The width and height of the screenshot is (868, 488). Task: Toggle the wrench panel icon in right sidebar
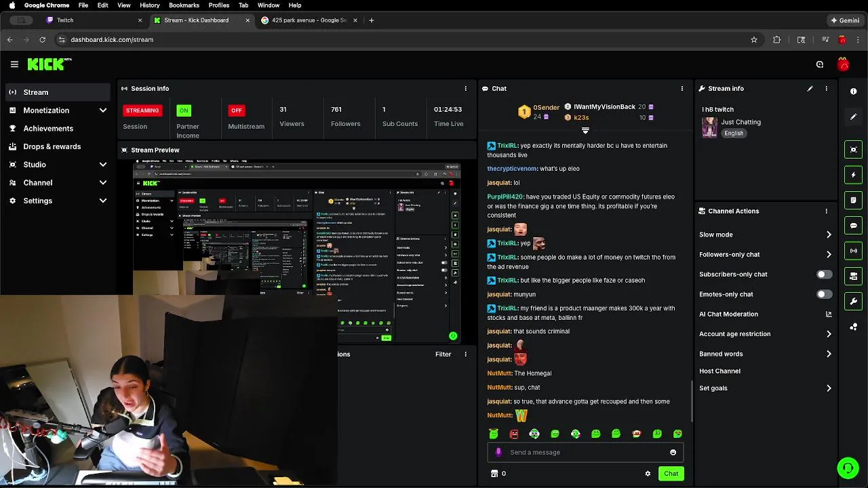click(853, 302)
